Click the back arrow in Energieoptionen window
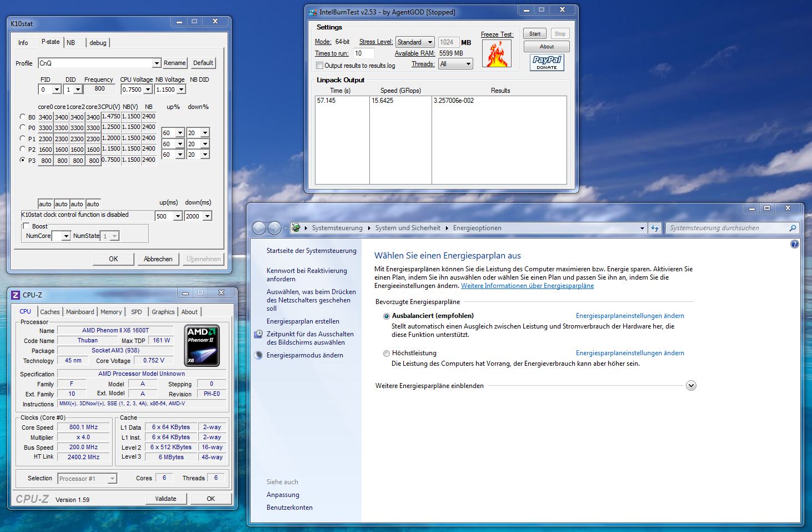 point(259,228)
